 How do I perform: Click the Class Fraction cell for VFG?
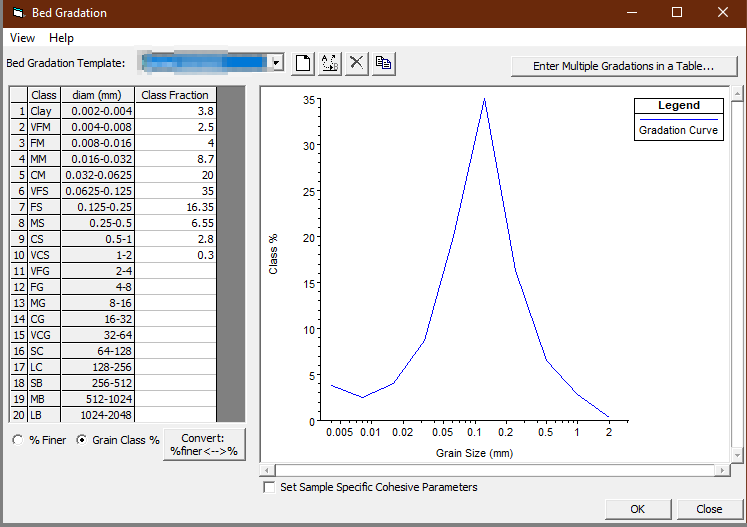(x=176, y=271)
